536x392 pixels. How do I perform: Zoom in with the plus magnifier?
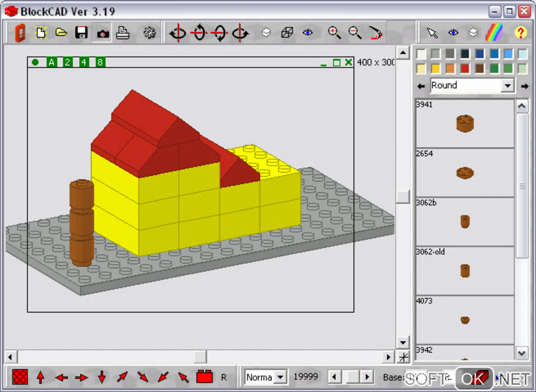click(334, 33)
